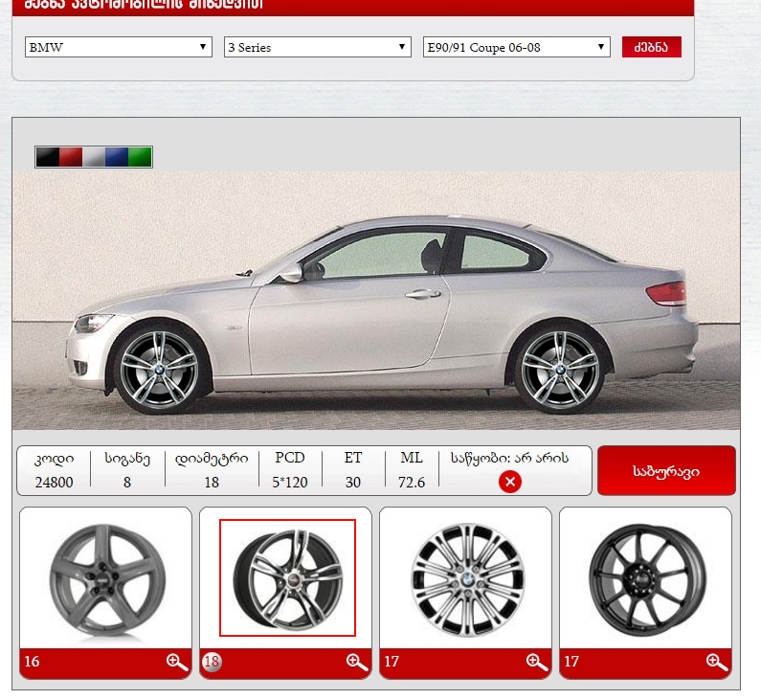
Task: Click the circled 18 size badge
Action: coord(212,662)
